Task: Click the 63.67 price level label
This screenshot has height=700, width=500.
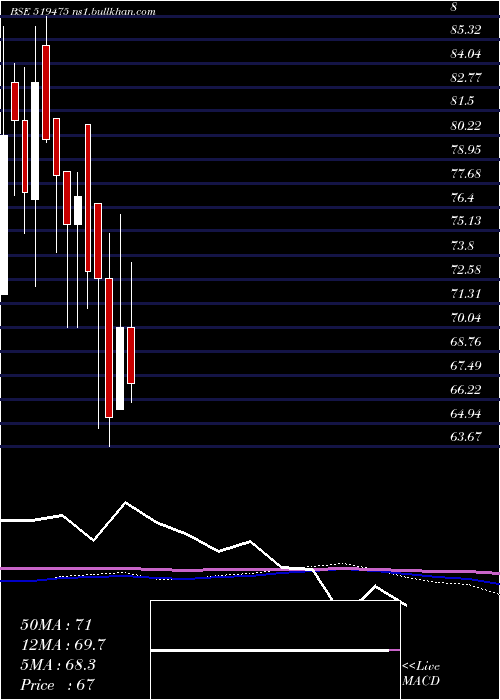Action: [x=466, y=437]
